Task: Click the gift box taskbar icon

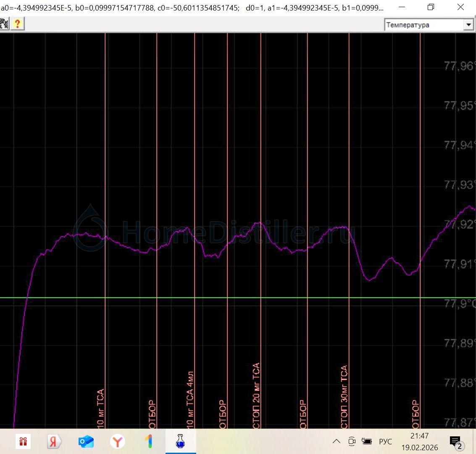Action: [x=23, y=442]
